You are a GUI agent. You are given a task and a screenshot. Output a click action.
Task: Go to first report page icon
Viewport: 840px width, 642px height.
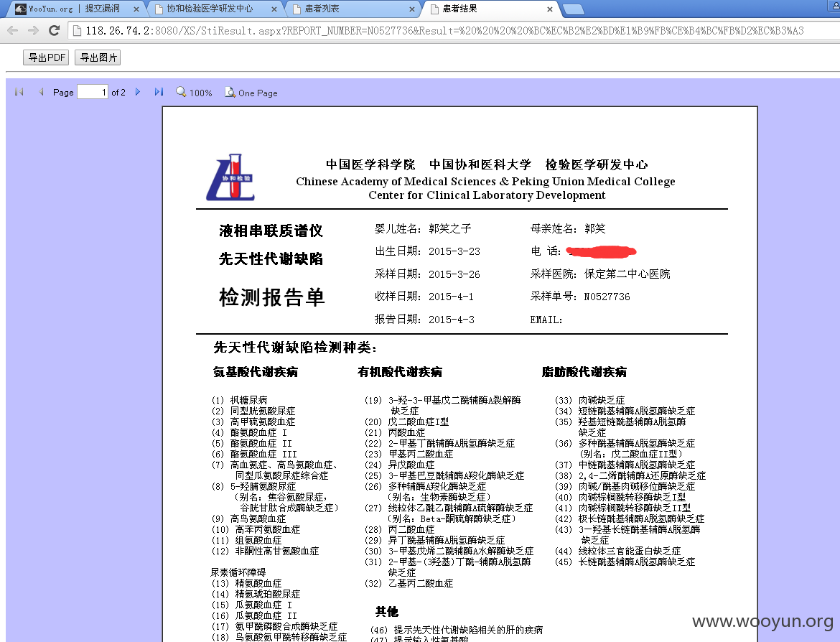coord(19,92)
